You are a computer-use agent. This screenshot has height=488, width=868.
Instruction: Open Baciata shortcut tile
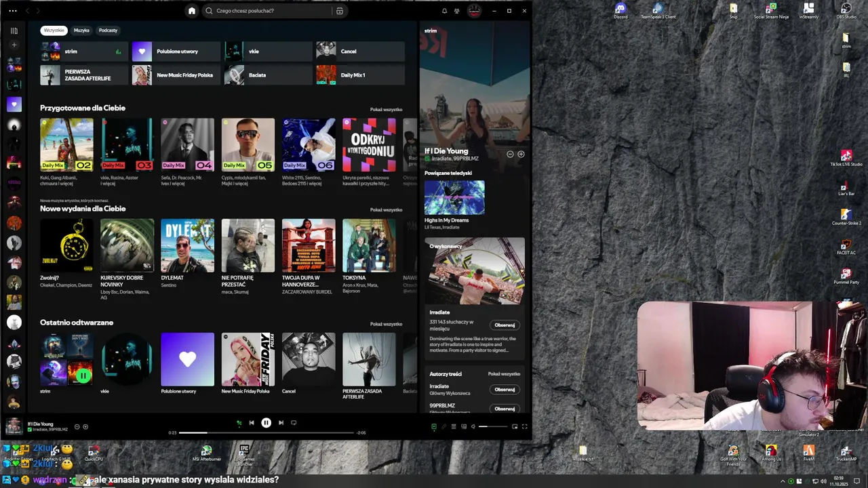pyautogui.click(x=268, y=75)
